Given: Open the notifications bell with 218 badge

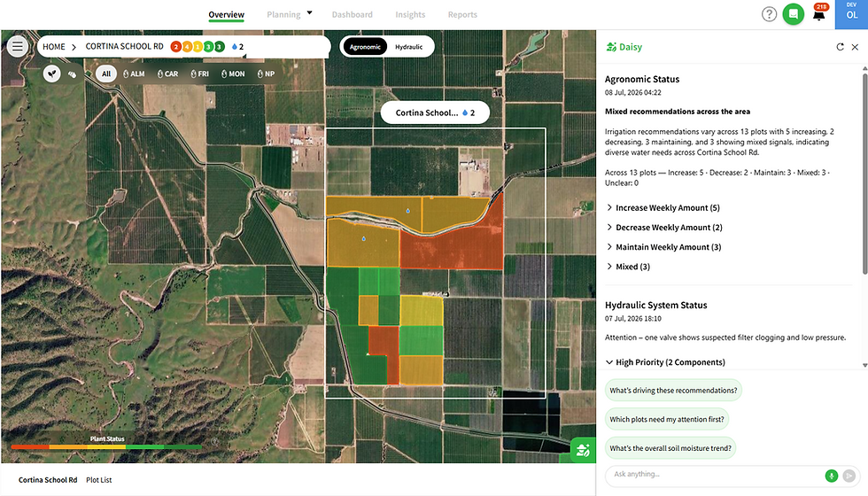Looking at the screenshot, I should (818, 14).
